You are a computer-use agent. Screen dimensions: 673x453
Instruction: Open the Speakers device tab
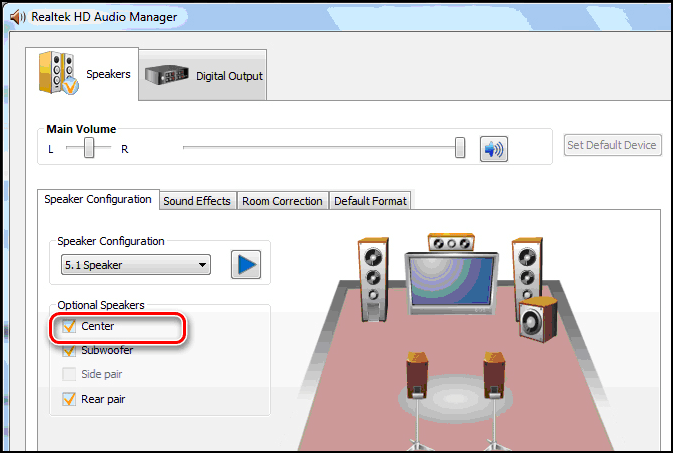pos(82,74)
